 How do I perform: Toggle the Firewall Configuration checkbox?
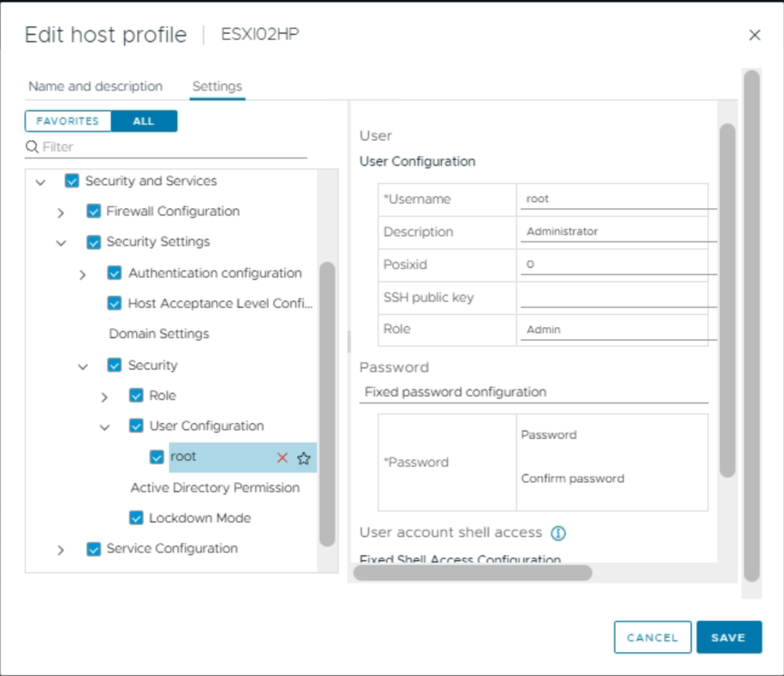pos(93,211)
